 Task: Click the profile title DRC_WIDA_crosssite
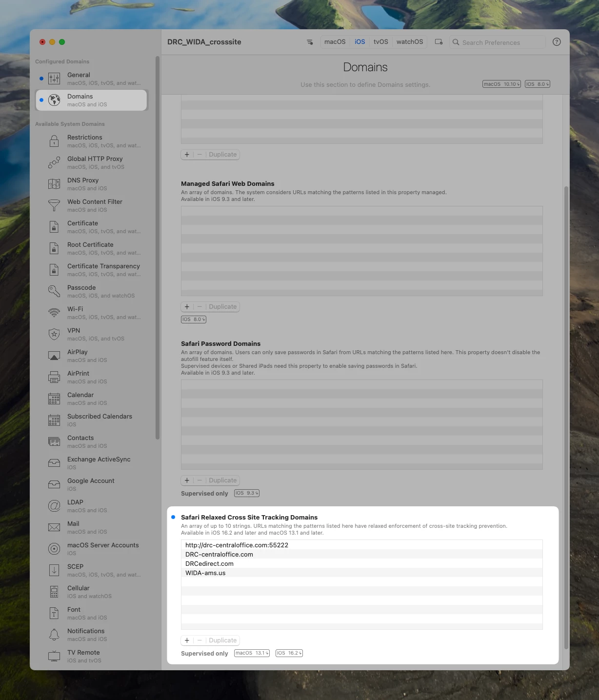204,42
